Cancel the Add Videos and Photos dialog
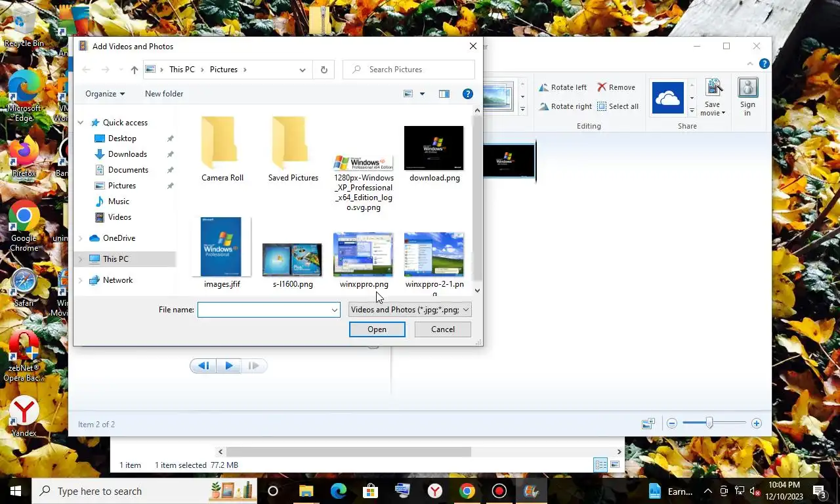 point(443,329)
